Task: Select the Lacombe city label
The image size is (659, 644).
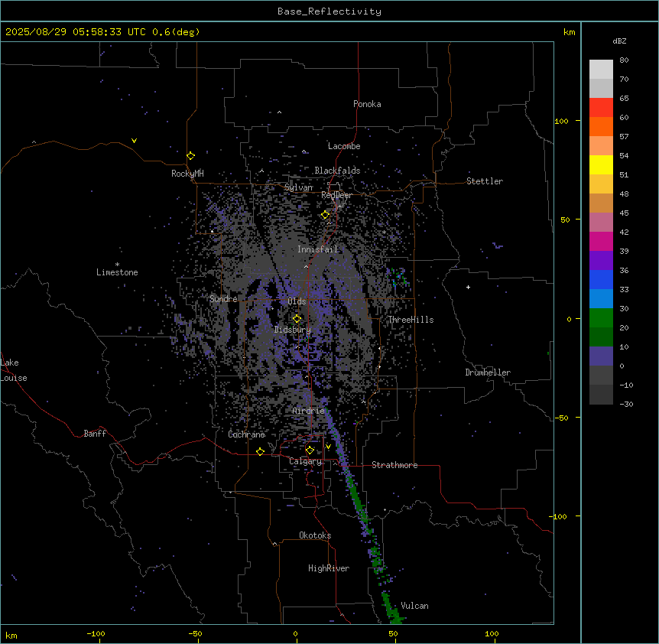Action: pos(344,146)
